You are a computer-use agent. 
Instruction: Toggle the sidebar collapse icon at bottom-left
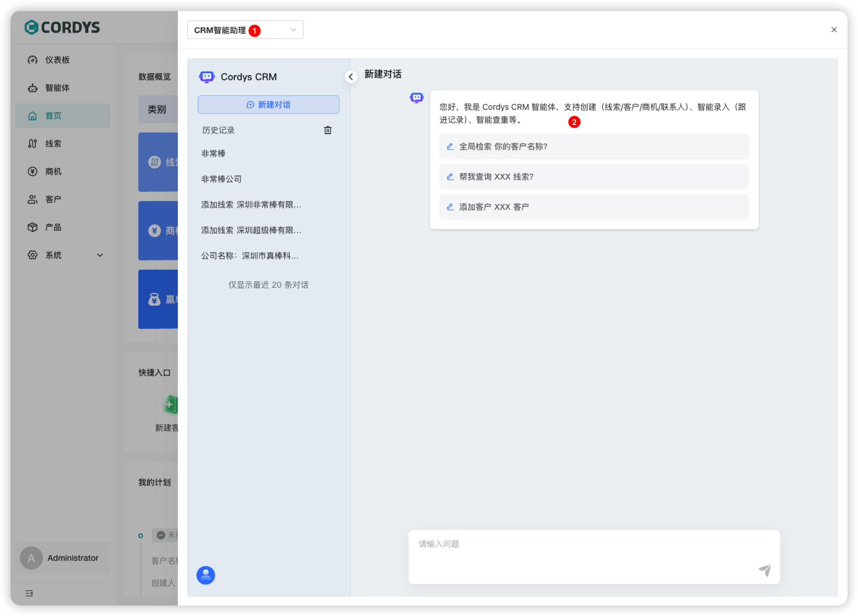[29, 593]
